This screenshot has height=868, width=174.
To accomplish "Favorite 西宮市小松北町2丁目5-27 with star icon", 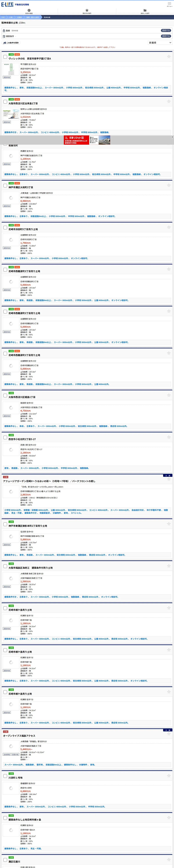I will click(x=169, y=437).
